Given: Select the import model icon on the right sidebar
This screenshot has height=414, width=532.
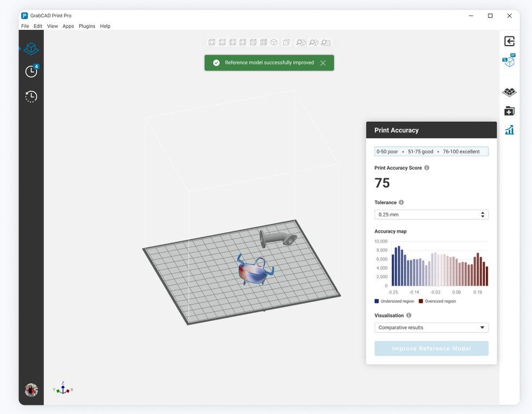Looking at the screenshot, I should click(509, 41).
